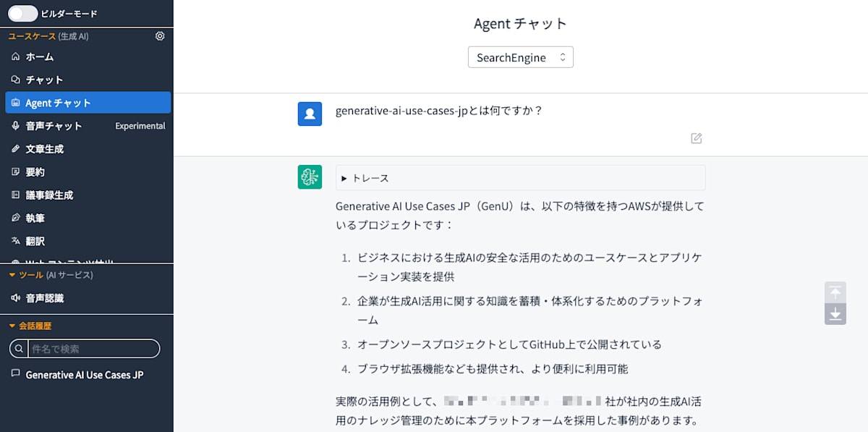
Task: Open 音声チャット in the sidebar
Action: 88,126
